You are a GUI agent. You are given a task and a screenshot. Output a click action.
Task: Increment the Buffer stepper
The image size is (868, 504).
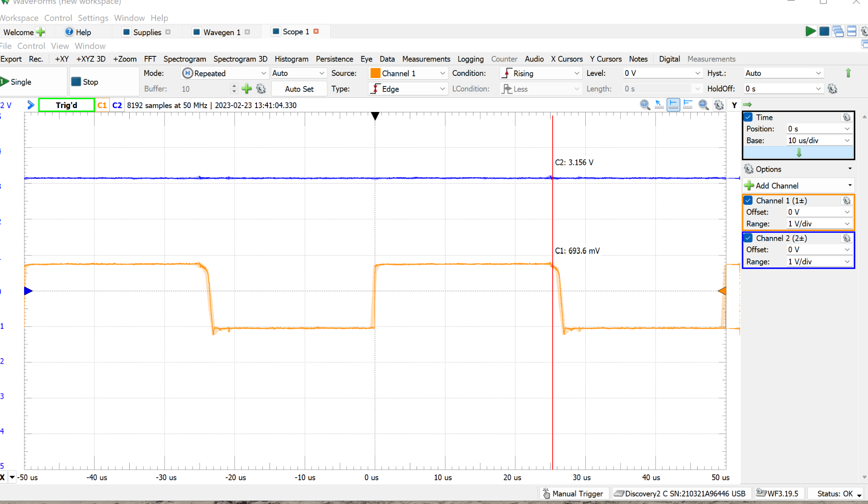234,86
